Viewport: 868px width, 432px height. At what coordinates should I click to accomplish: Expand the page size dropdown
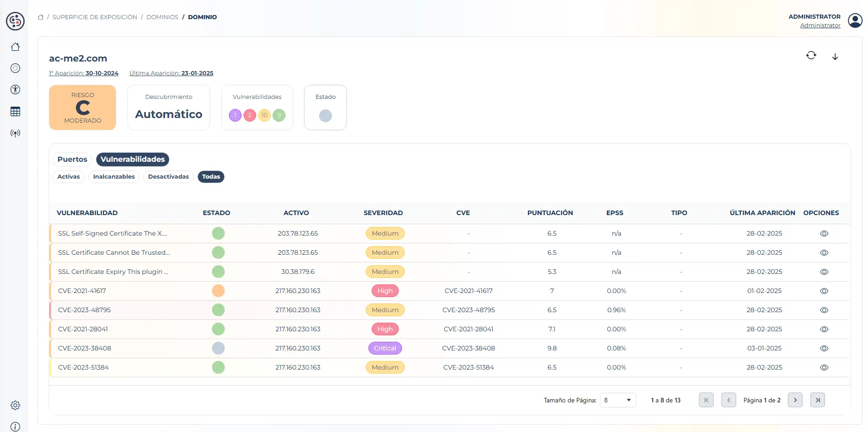(x=618, y=400)
